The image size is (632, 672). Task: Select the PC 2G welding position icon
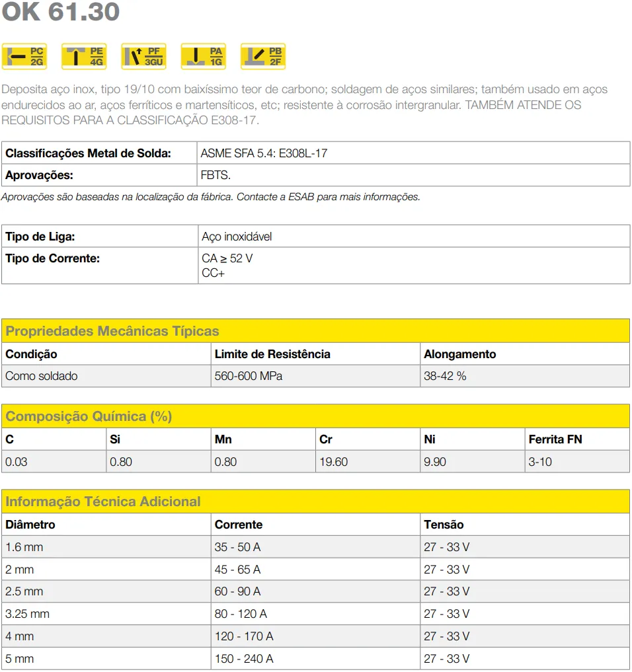pos(24,56)
